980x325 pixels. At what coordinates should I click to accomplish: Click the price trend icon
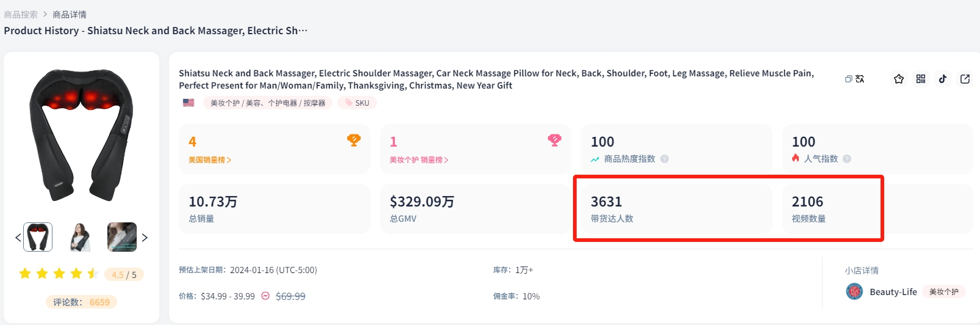[265, 296]
